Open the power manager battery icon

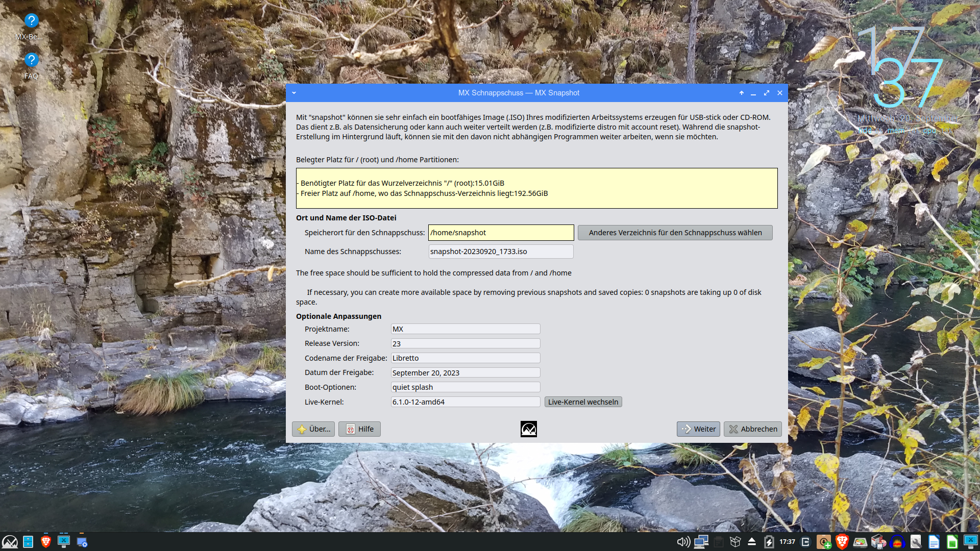coord(769,542)
